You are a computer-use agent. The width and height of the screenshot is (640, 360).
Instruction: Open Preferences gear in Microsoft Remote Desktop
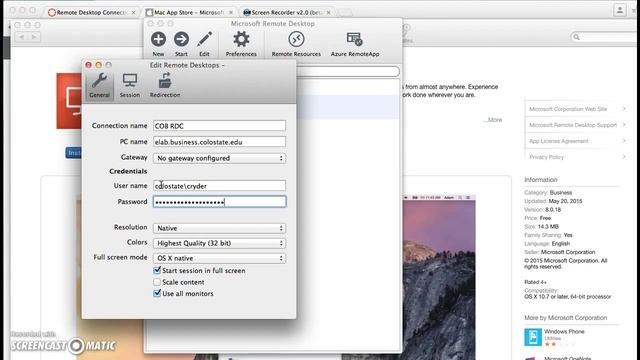[x=241, y=40]
